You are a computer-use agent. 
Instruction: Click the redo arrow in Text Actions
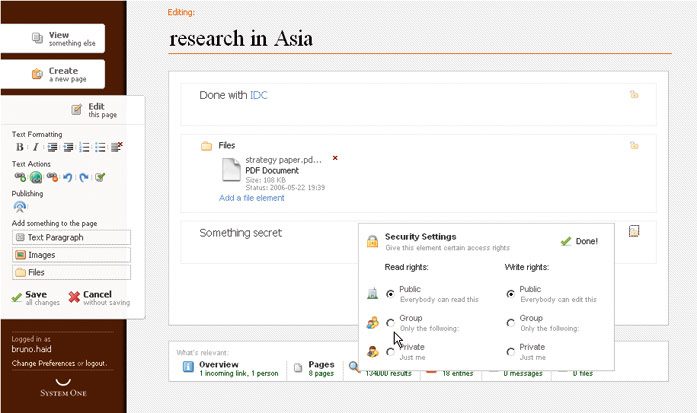tap(83, 177)
